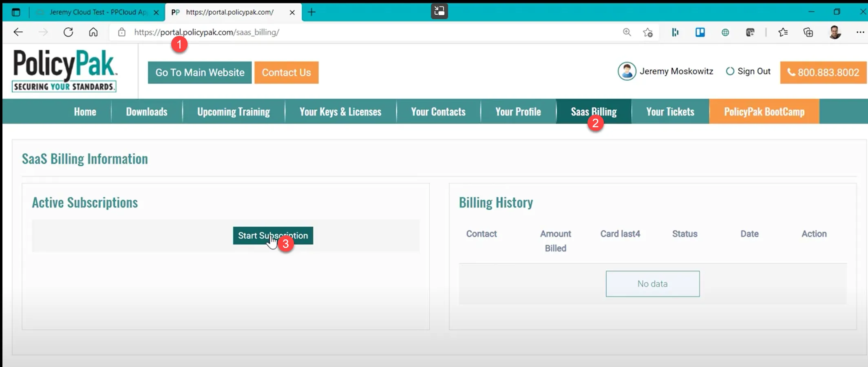This screenshot has width=868, height=367.
Task: Open the Your Keys & Licenses menu
Action: 340,112
